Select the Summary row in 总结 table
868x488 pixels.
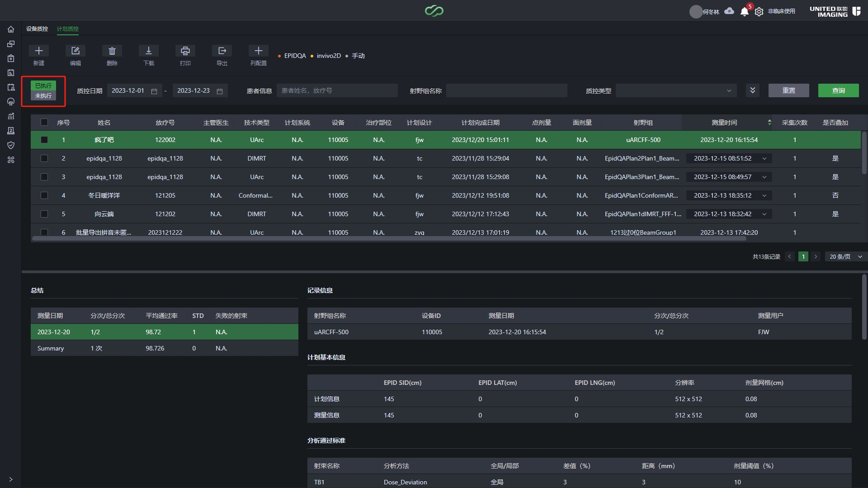[x=165, y=348]
